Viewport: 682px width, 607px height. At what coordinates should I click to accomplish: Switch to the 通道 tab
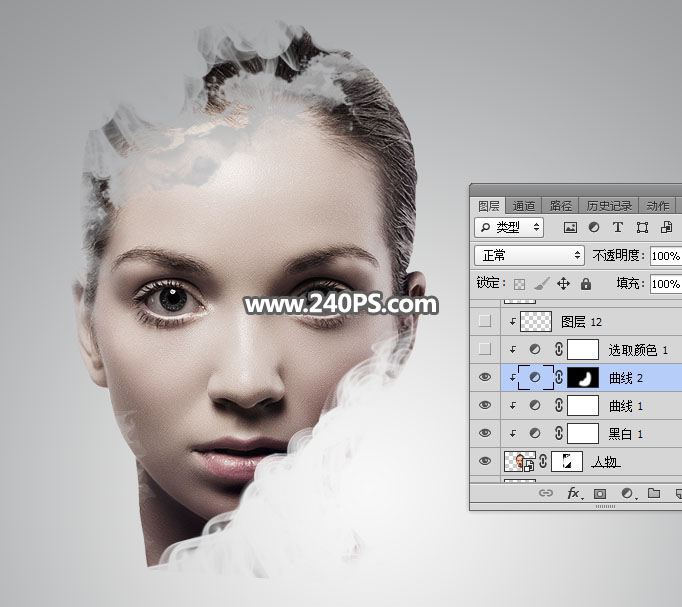coord(524,205)
